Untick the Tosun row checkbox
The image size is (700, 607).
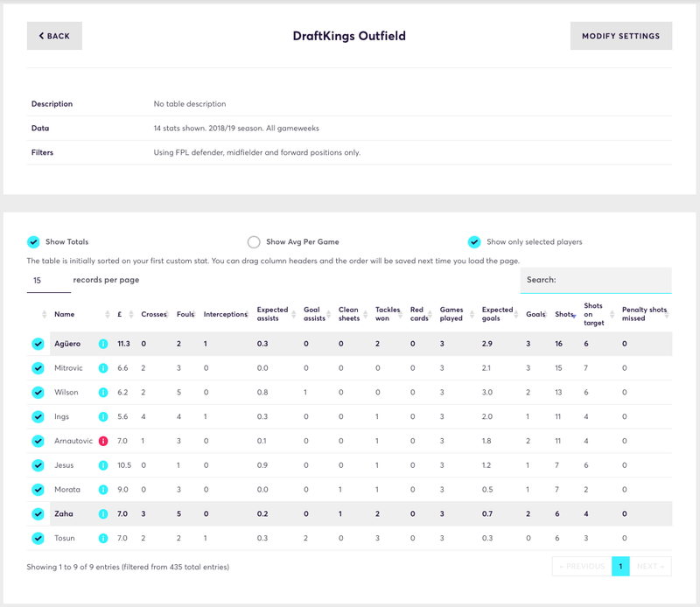[38, 538]
